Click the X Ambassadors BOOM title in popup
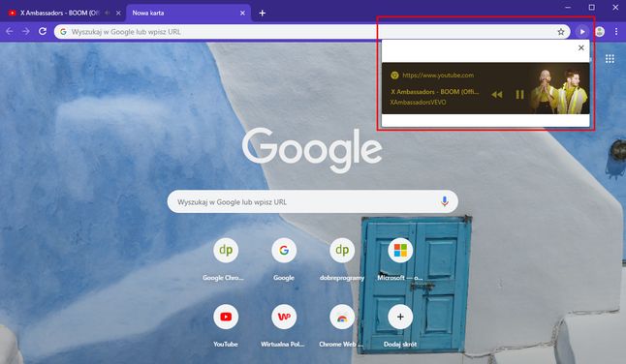Screen dimensions: 626x364 point(435,92)
